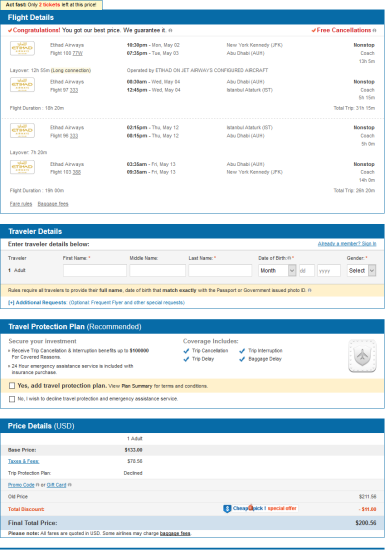Click the Etihad logo for Flight 97
Image resolution: width=385 pixels, height=550 pixels.
[22, 85]
